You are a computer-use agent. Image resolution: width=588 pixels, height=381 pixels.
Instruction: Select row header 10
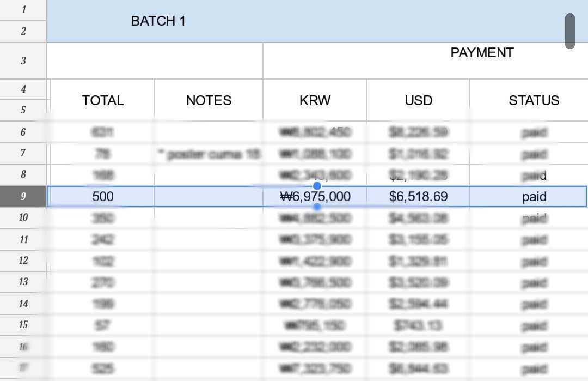pos(23,217)
